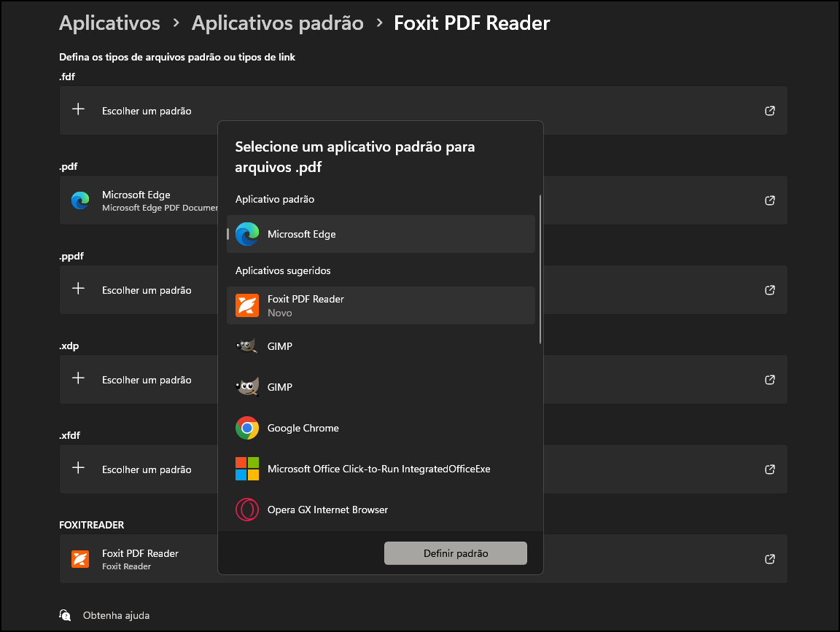Choose Google Chrome from the app list
The image size is (840, 632).
pos(381,428)
